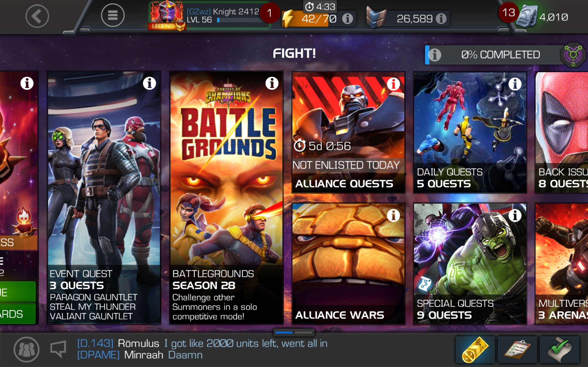Tap the page indicator scrollbar
Screen dimensions: 588x367
294,333
